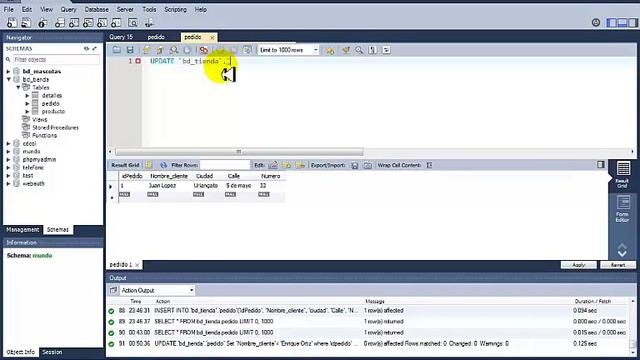Toggle continue on error red icon

pyautogui.click(x=203, y=50)
